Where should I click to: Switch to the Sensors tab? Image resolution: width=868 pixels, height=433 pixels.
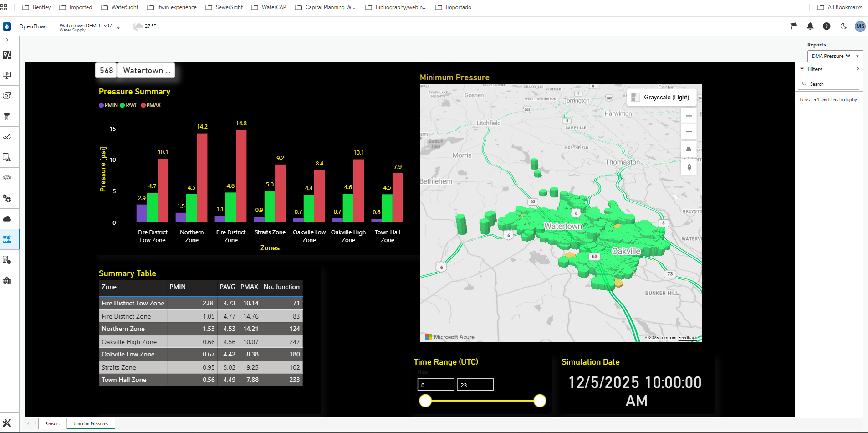pyautogui.click(x=52, y=424)
